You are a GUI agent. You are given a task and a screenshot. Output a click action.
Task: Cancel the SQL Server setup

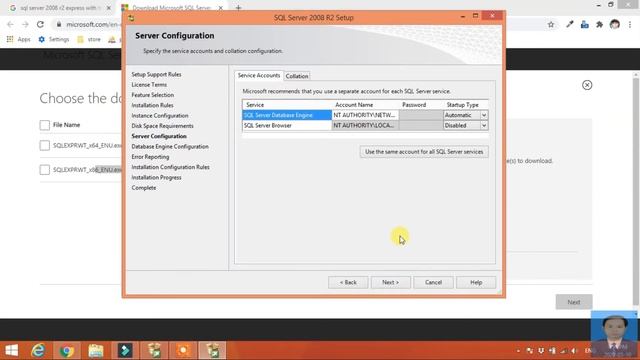(x=433, y=282)
